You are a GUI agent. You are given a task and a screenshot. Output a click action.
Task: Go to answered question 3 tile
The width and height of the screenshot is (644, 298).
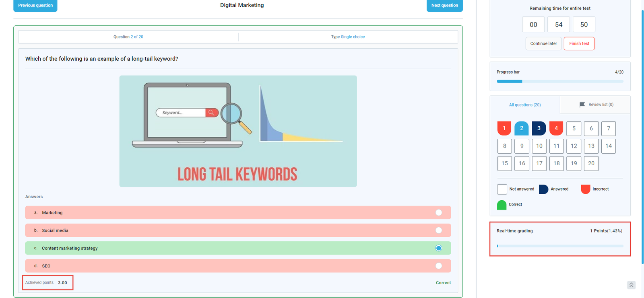(x=539, y=128)
